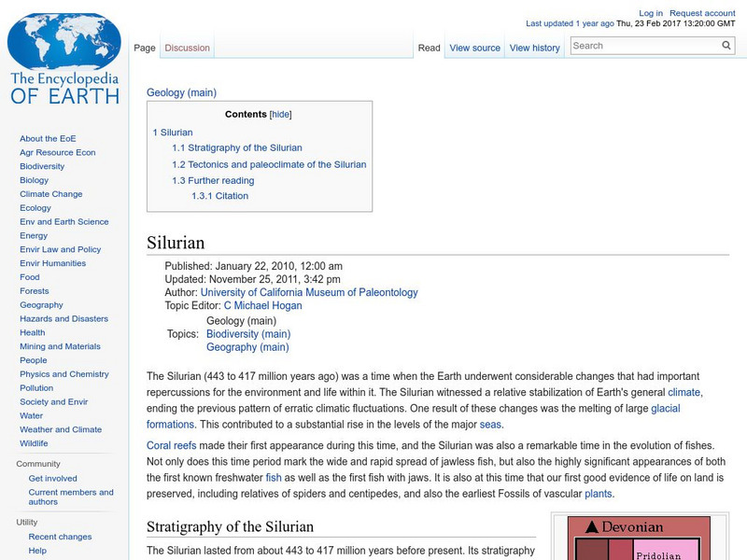The image size is (747, 560).
Task: Open Weather and Climate sidebar link
Action: [61, 429]
